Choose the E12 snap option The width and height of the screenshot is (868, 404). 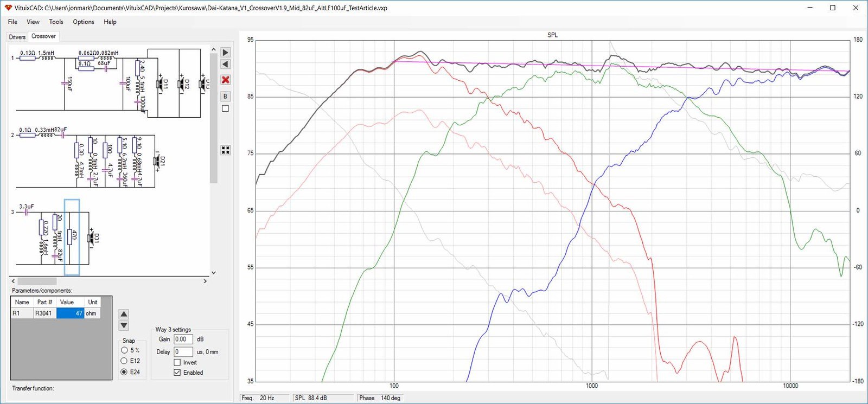tap(124, 361)
